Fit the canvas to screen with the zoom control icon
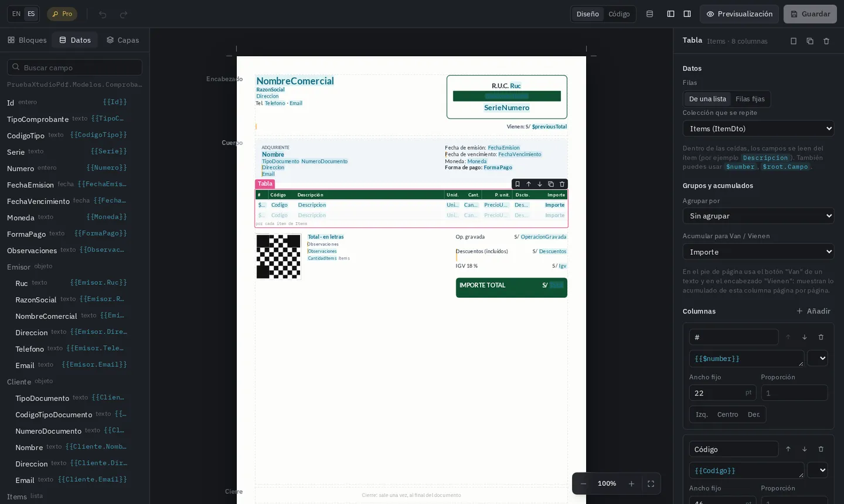 pyautogui.click(x=651, y=483)
